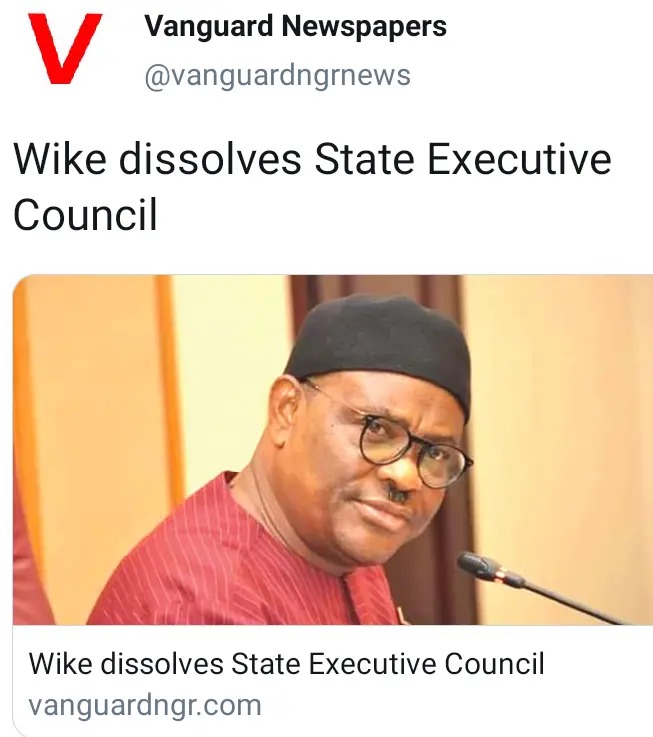Screen dimensions: 653x737
Task: Click the black cap in the photo
Action: [382, 348]
